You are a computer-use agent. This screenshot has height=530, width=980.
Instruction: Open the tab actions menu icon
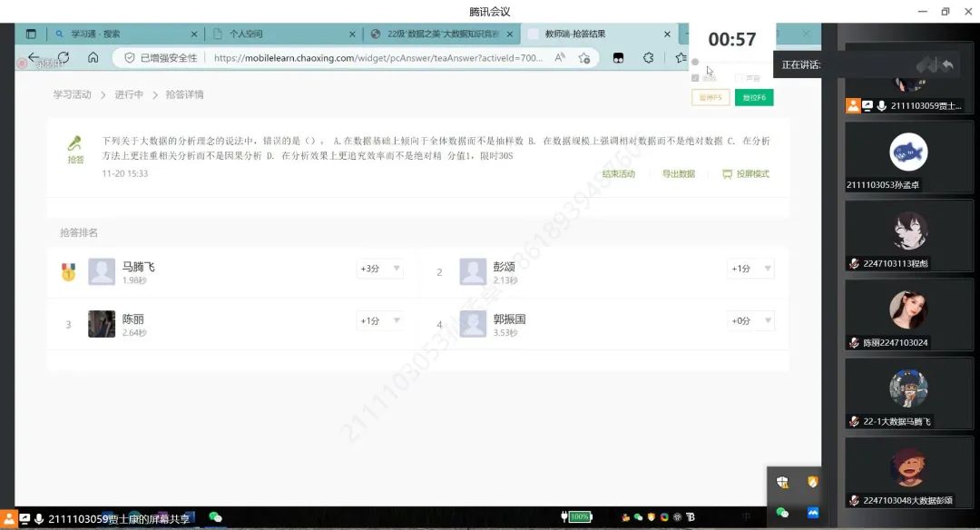(31, 34)
